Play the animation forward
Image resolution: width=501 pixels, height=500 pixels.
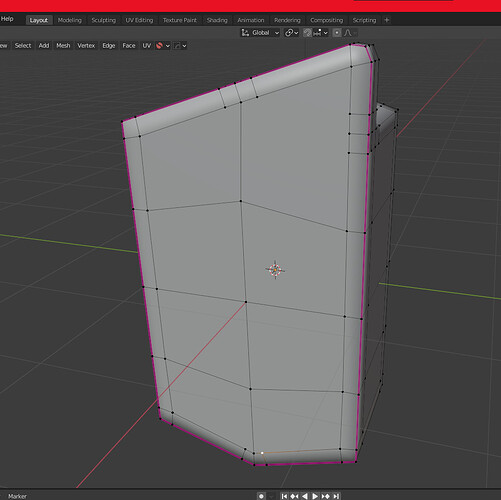point(315,496)
